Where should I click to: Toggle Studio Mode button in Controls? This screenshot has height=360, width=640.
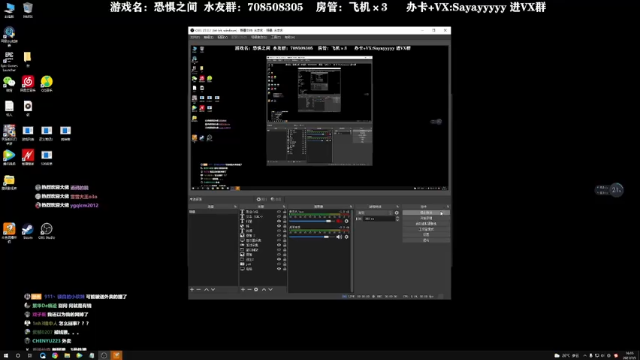click(x=426, y=229)
